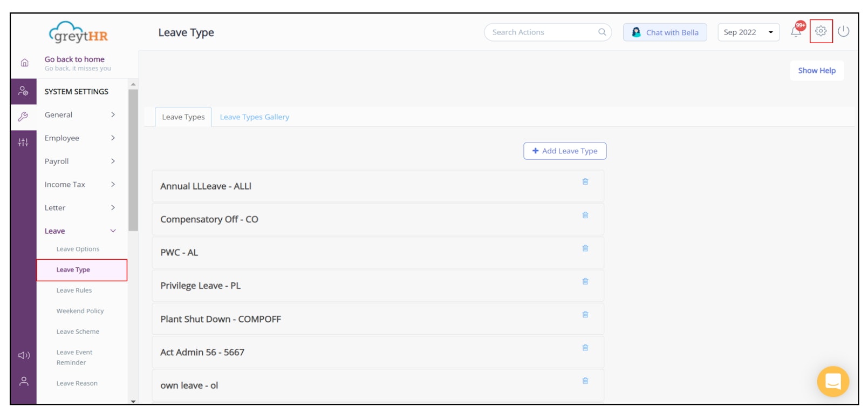Click the home icon in sidebar

pyautogui.click(x=24, y=63)
